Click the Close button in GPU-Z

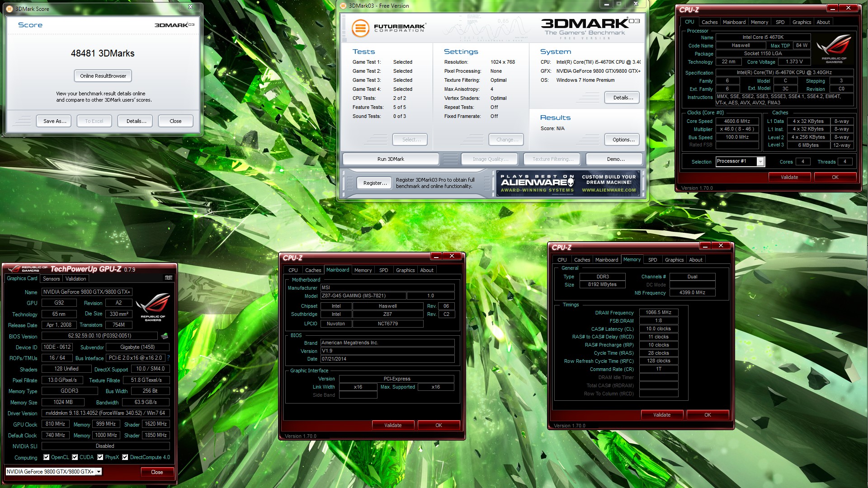[157, 472]
